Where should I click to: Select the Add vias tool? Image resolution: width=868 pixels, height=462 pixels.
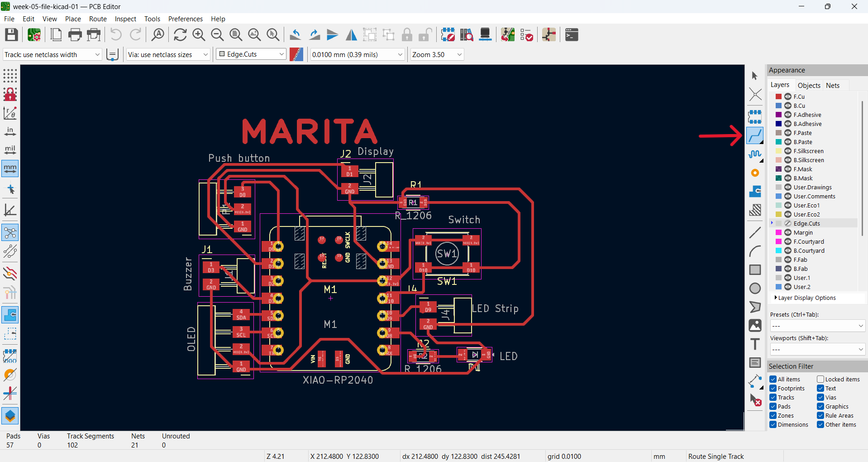(755, 173)
